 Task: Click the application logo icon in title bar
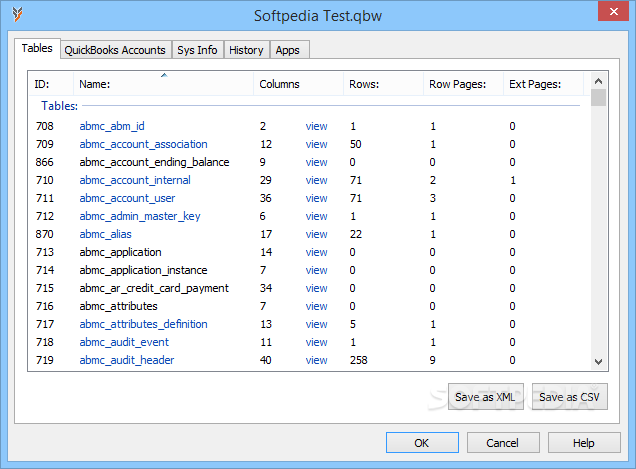pyautogui.click(x=17, y=14)
